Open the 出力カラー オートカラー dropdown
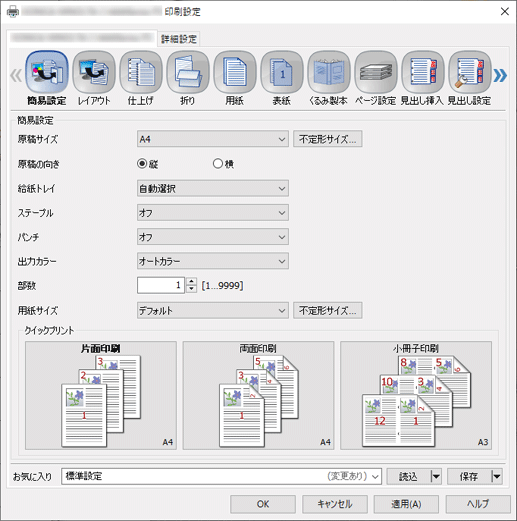Screen dimensions: 517x521 pyautogui.click(x=213, y=261)
